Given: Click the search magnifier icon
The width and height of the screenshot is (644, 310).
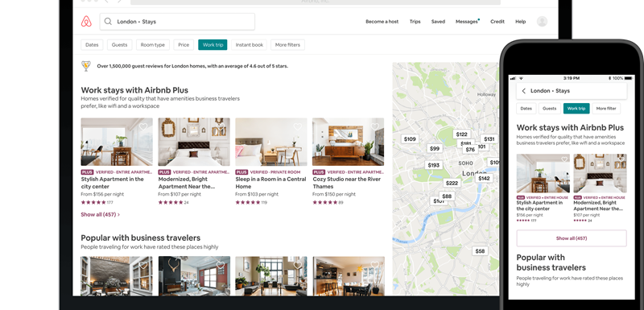Looking at the screenshot, I should point(108,22).
